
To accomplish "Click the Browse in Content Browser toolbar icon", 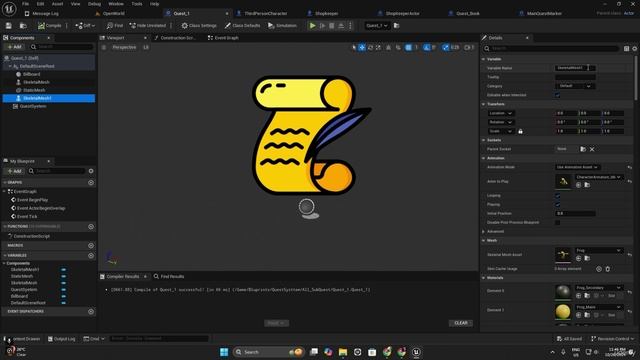I will pyautogui.click(x=23, y=26).
